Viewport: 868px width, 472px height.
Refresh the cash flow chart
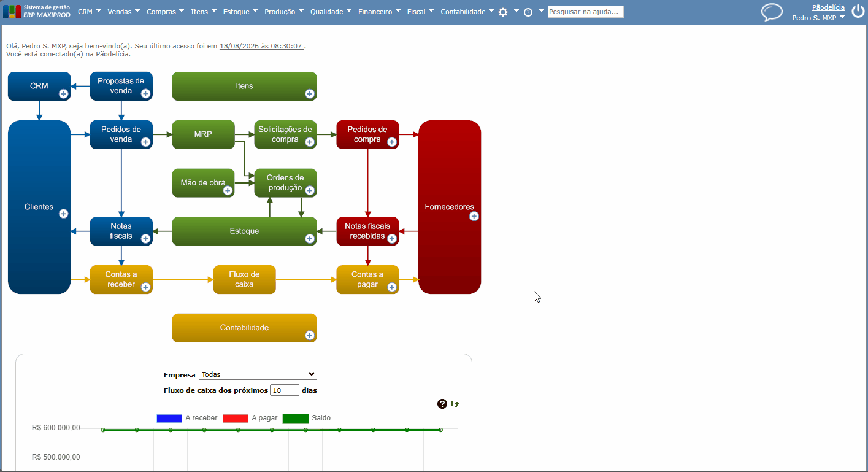pos(455,404)
